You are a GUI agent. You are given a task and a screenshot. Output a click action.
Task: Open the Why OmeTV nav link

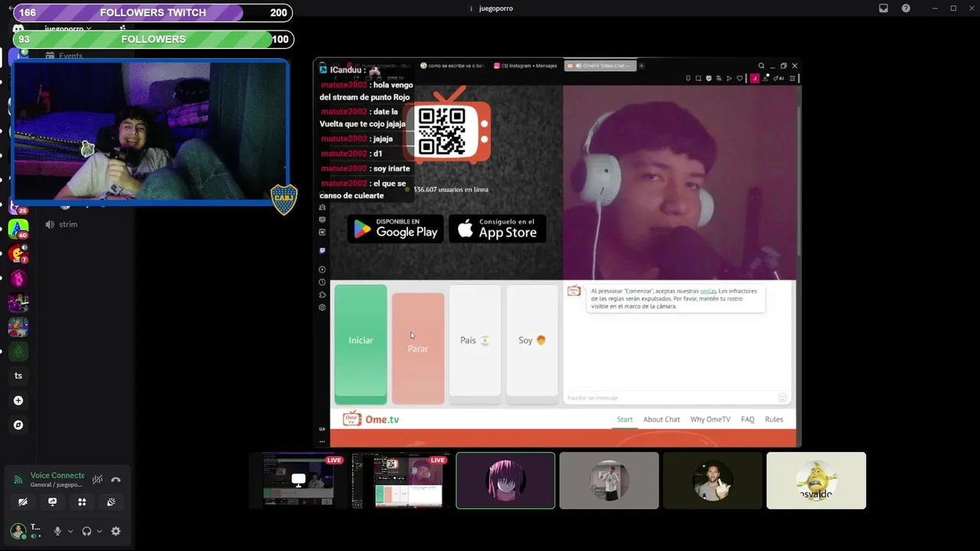pyautogui.click(x=710, y=419)
